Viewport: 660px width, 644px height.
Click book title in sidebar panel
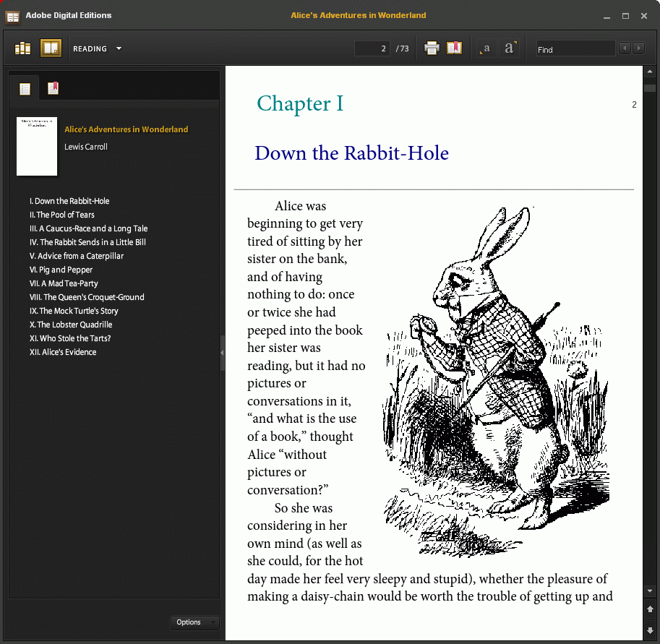(127, 129)
